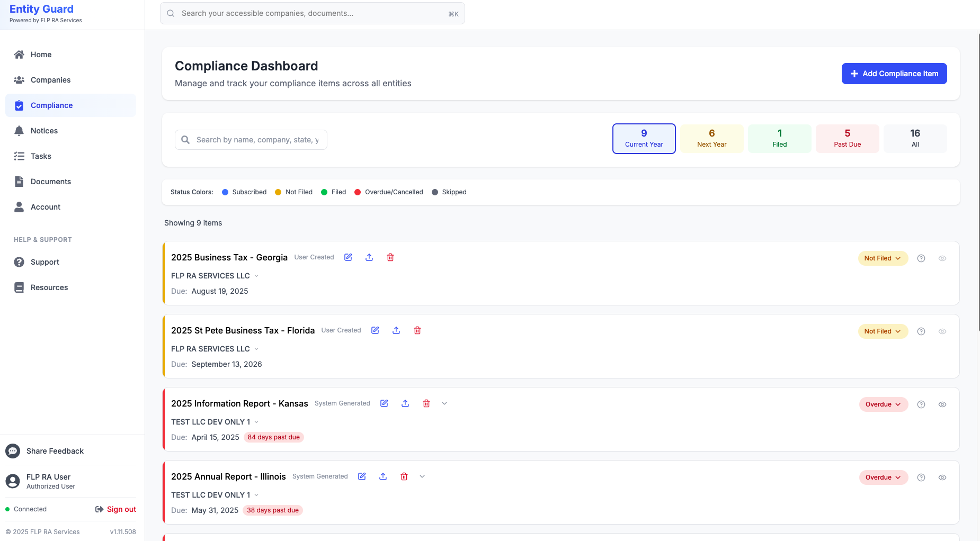The image size is (980, 541).
Task: Click the Share Feedback chat bubble icon
Action: click(13, 451)
